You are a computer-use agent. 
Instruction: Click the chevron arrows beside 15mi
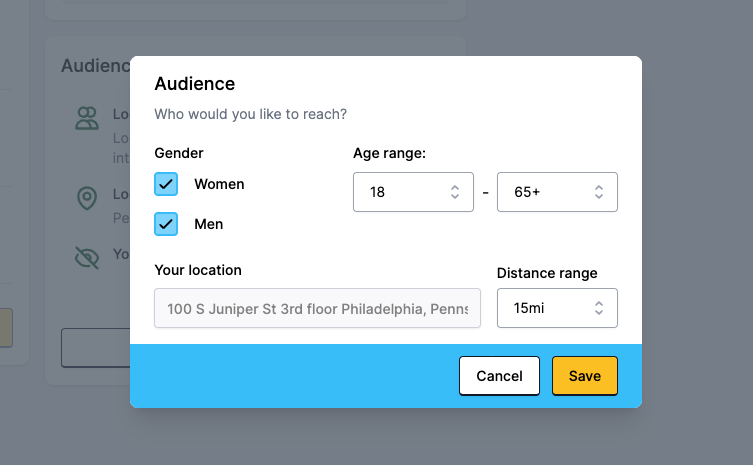(x=599, y=308)
